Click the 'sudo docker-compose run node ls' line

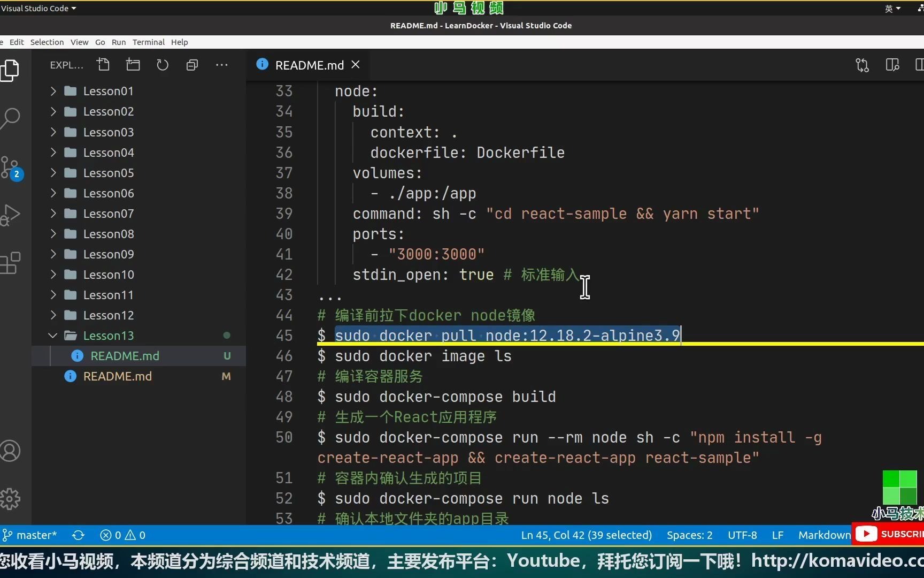(x=463, y=498)
